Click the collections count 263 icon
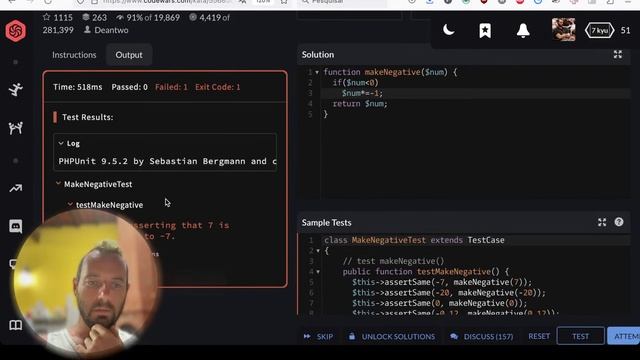This screenshot has height=360, width=640. pos(86,17)
